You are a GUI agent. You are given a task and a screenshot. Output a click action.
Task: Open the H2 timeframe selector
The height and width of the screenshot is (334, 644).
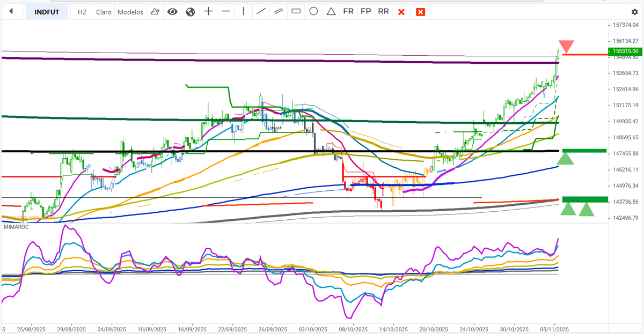[82, 12]
